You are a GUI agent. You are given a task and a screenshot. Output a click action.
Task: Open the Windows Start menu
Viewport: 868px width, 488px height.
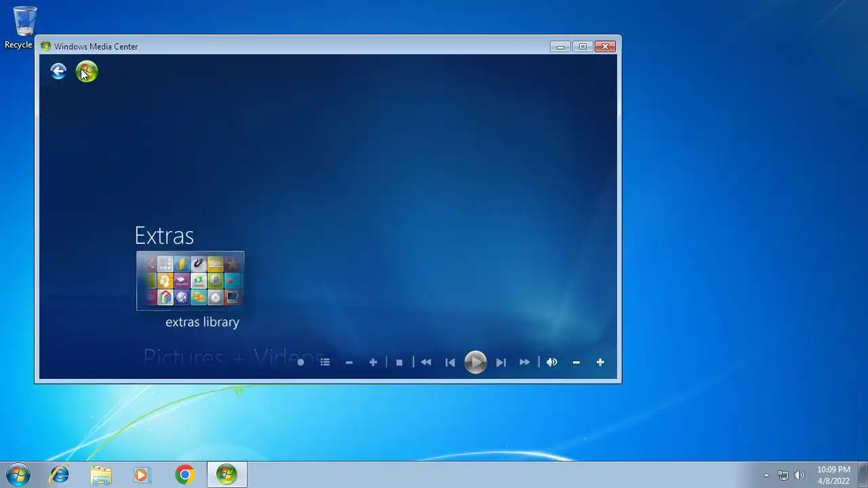pos(18,475)
